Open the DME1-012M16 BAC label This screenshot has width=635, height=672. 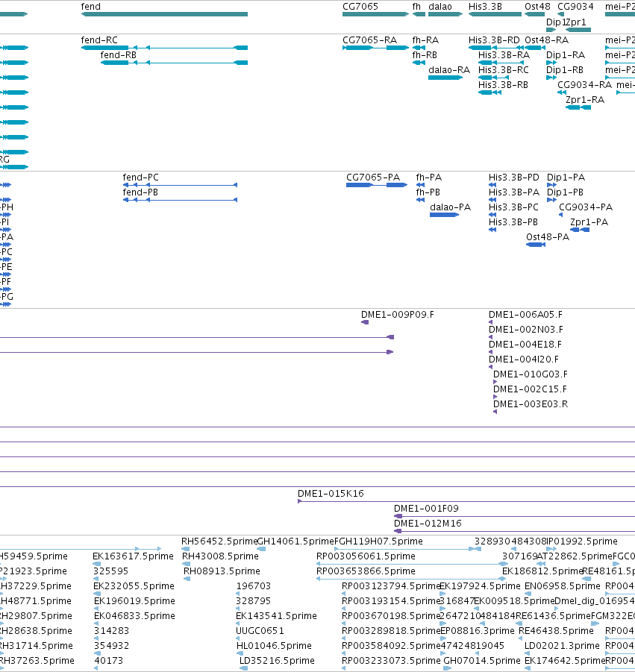(x=428, y=524)
